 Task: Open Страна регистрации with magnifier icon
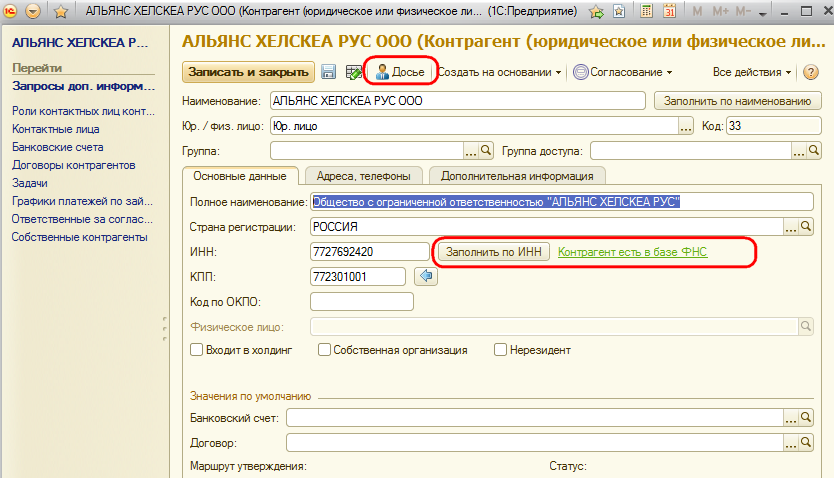pos(806,227)
